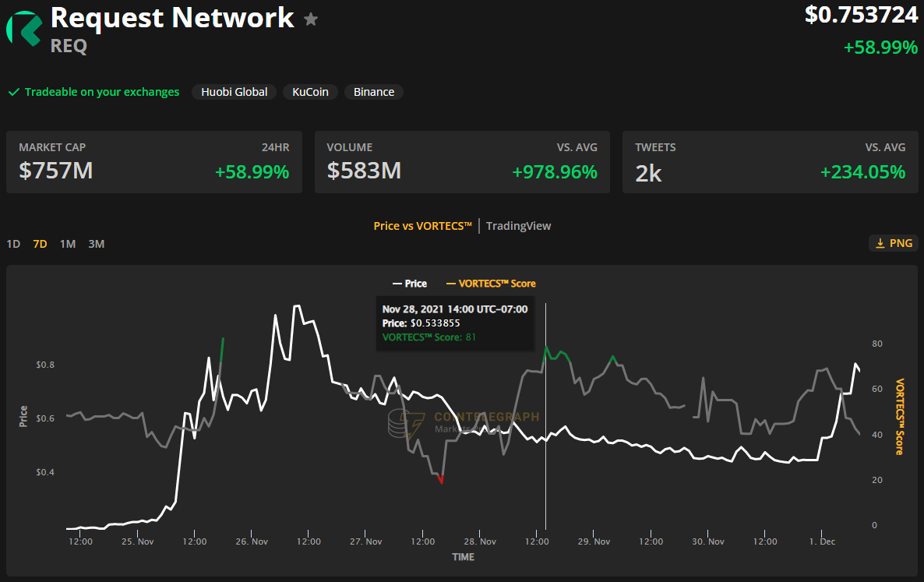
Task: Click the Market Cap card
Action: [x=153, y=162]
